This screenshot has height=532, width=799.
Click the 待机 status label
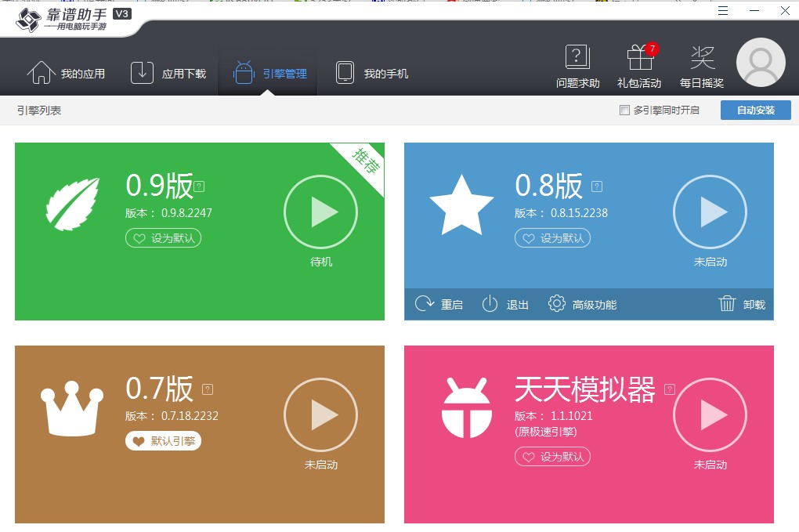tap(321, 262)
